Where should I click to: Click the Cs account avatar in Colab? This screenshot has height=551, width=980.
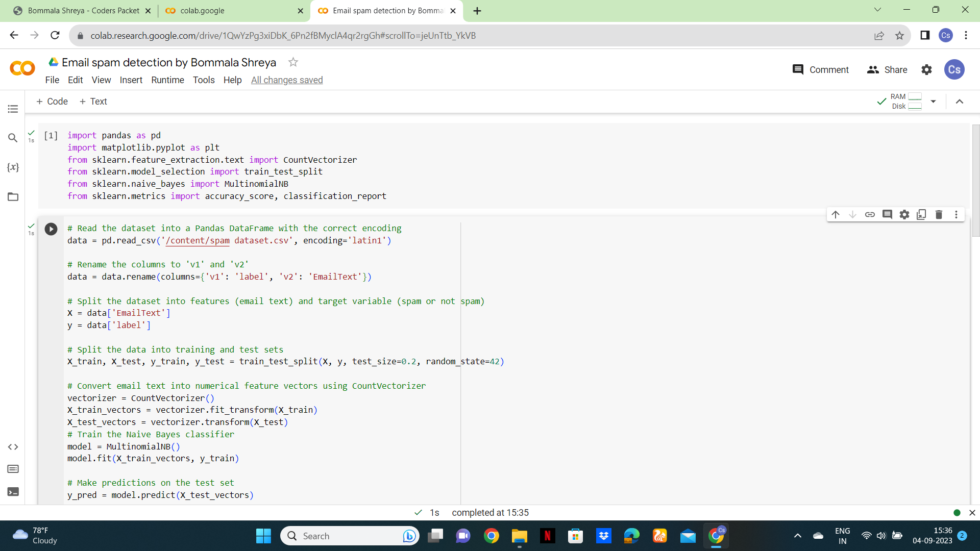tap(954, 70)
